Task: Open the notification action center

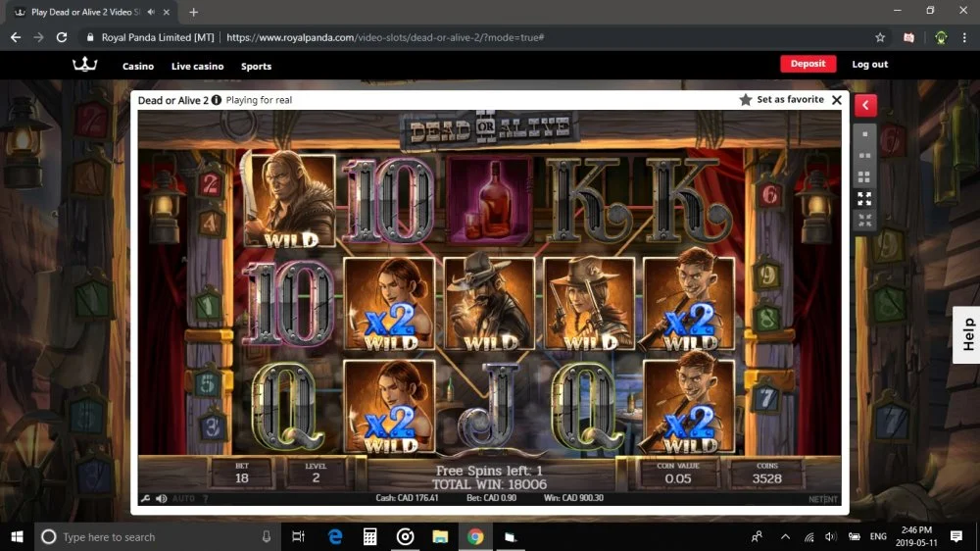Action: 956,536
